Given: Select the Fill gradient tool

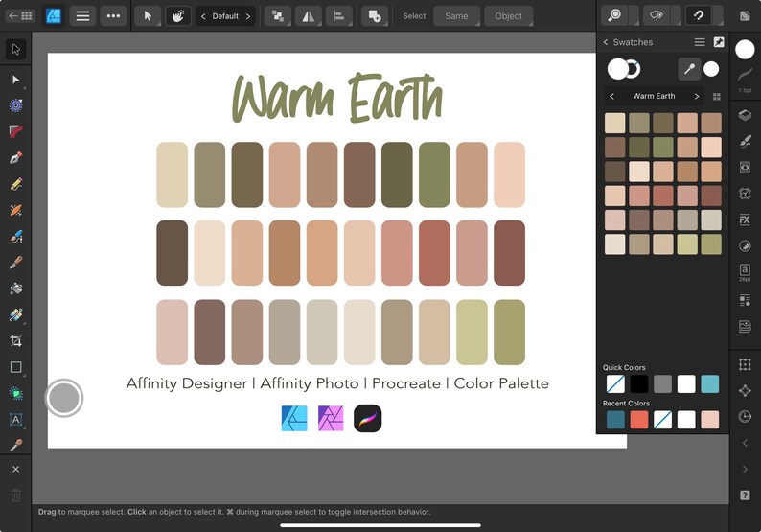Looking at the screenshot, I should click(15, 289).
